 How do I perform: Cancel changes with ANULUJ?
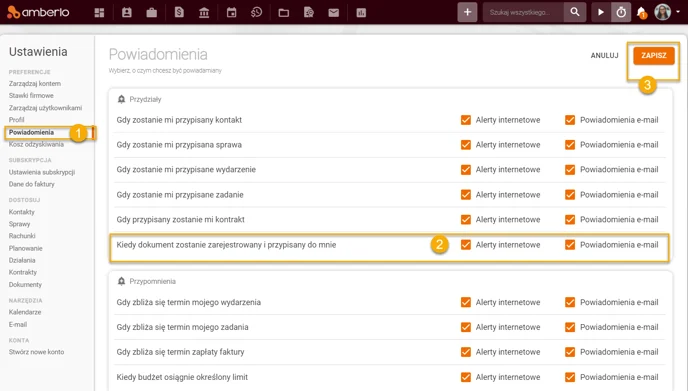click(x=604, y=55)
